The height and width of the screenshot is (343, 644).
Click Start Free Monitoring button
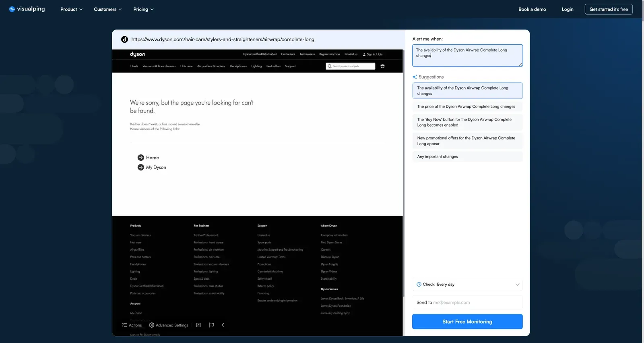click(467, 322)
